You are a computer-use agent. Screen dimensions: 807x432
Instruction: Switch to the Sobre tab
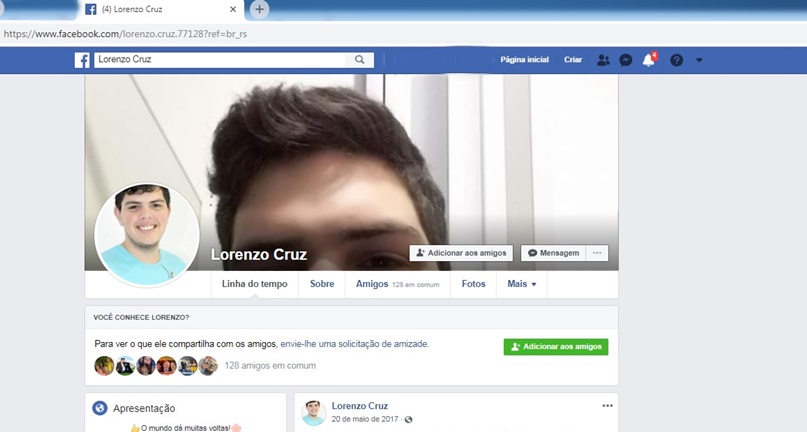point(322,284)
